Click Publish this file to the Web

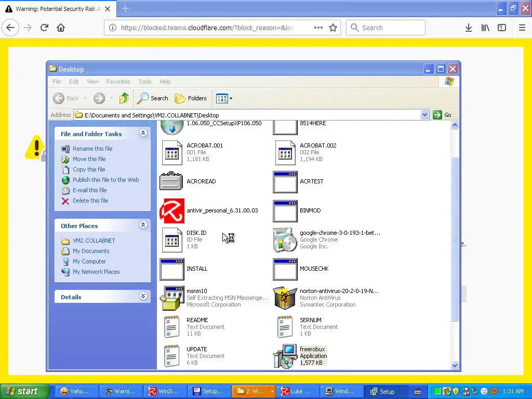(105, 180)
